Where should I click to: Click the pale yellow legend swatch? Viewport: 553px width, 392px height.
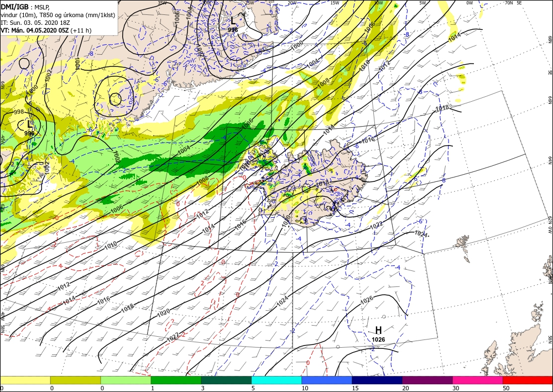click(25, 380)
